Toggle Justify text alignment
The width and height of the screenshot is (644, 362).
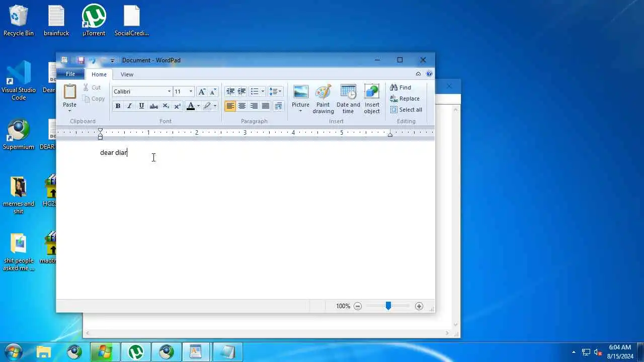tap(266, 106)
